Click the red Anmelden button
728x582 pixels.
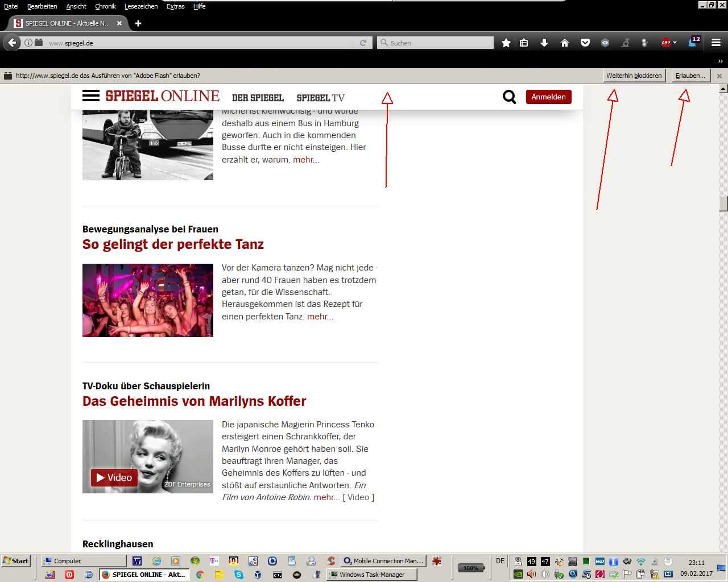[548, 97]
